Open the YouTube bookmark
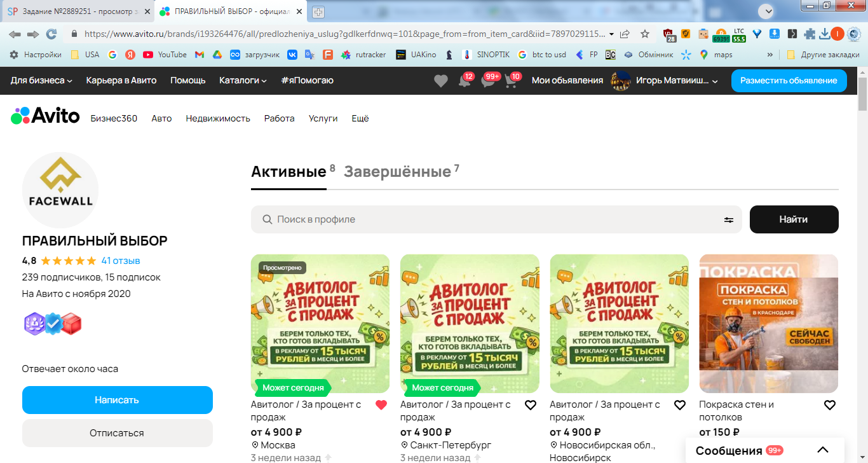Image resolution: width=868 pixels, height=463 pixels. click(x=165, y=55)
